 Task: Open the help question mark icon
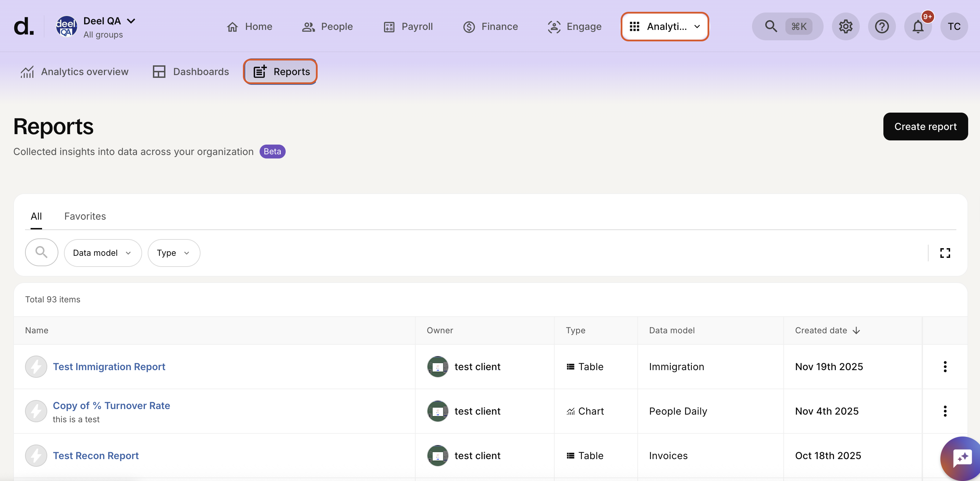[881, 26]
